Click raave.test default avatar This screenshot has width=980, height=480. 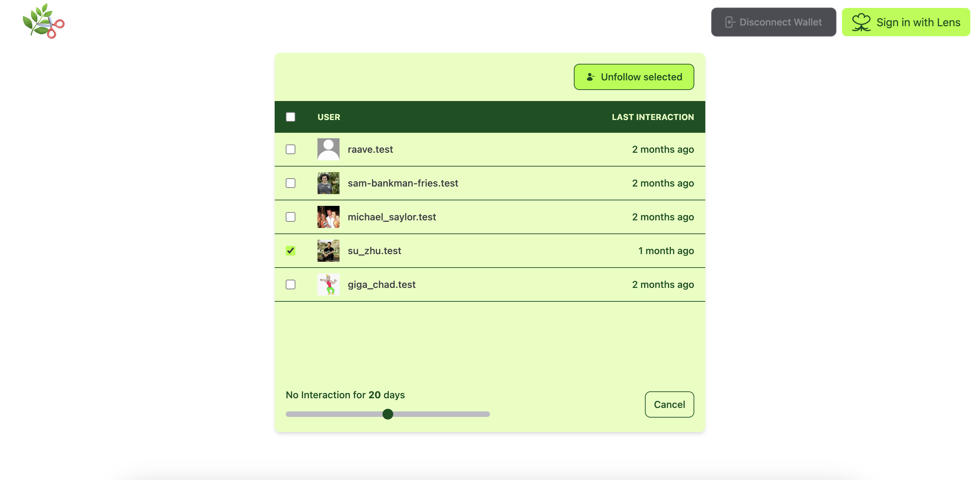click(328, 149)
